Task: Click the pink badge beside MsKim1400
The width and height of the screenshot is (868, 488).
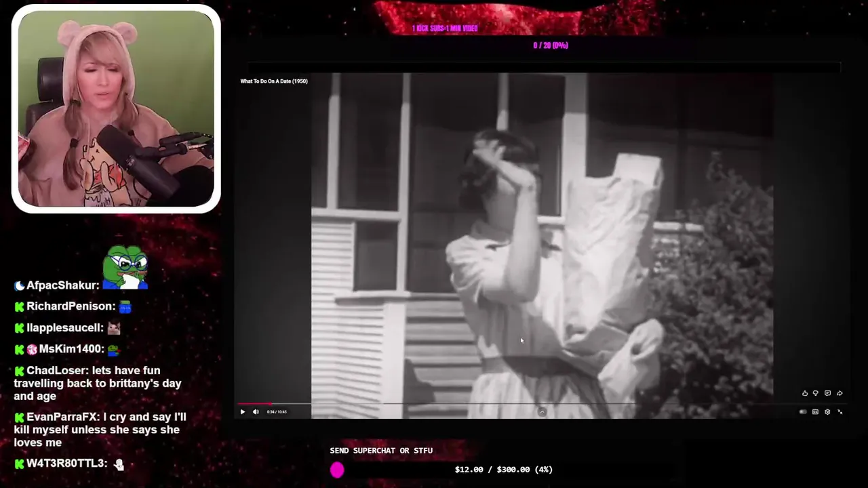Action: coord(32,349)
